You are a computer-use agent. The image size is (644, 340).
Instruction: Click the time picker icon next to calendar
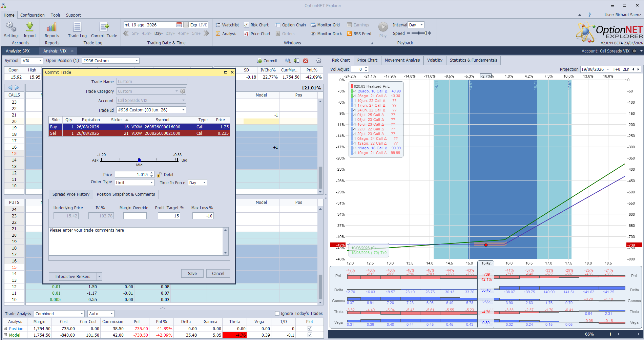(x=186, y=25)
